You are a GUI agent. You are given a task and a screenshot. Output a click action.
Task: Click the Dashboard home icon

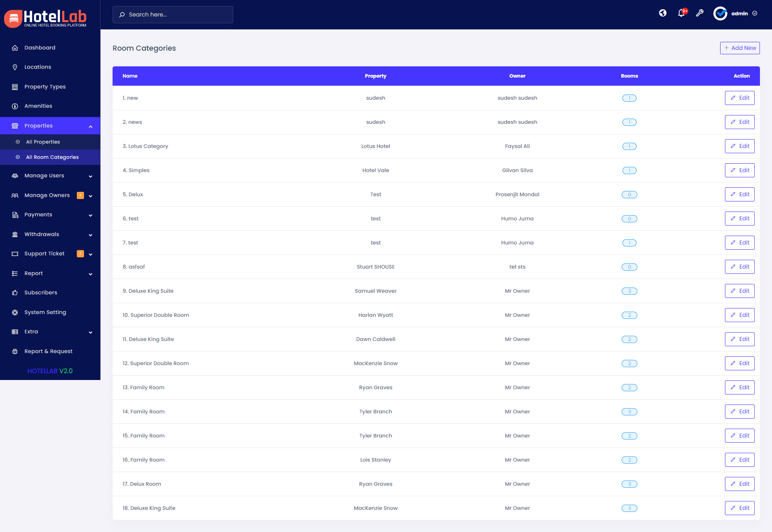click(x=15, y=48)
